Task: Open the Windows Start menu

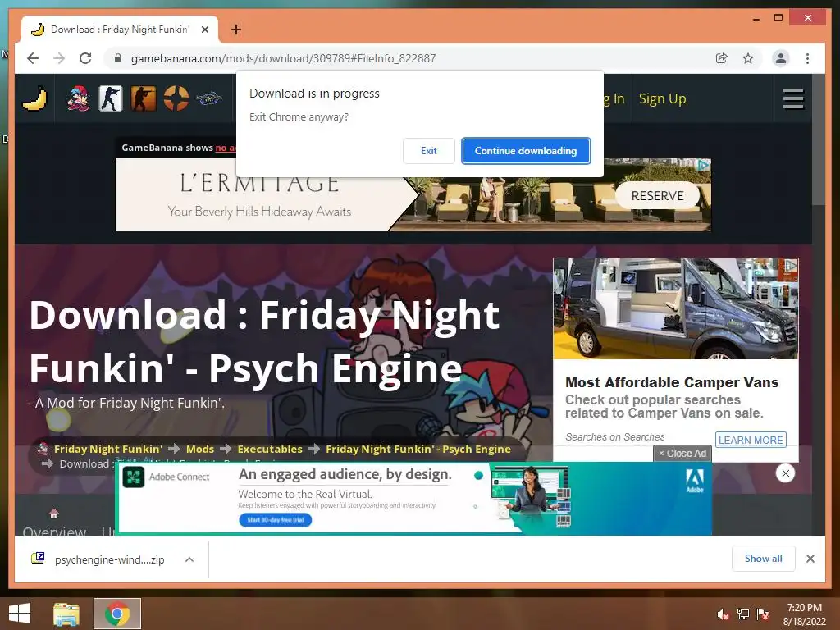Action: pyautogui.click(x=20, y=614)
